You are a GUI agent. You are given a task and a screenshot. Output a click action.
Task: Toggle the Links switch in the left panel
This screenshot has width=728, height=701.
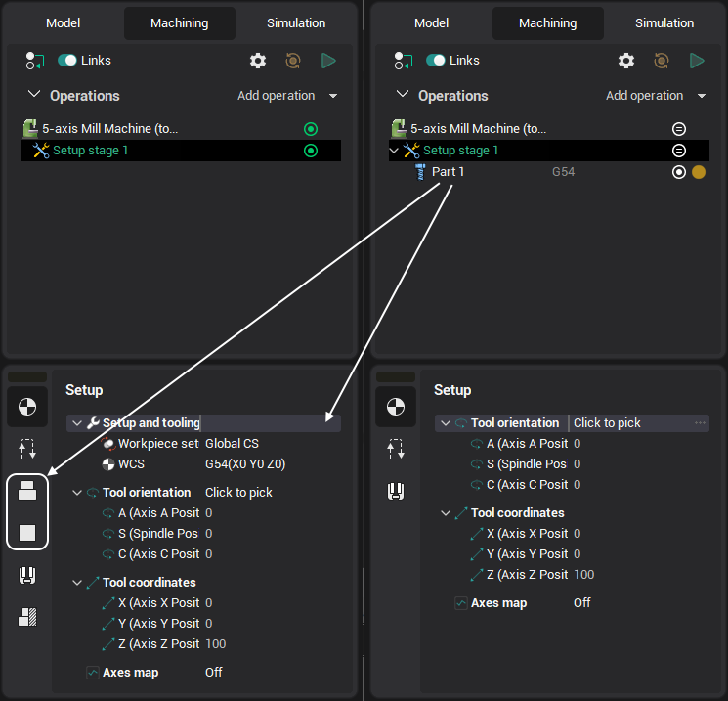(x=67, y=61)
